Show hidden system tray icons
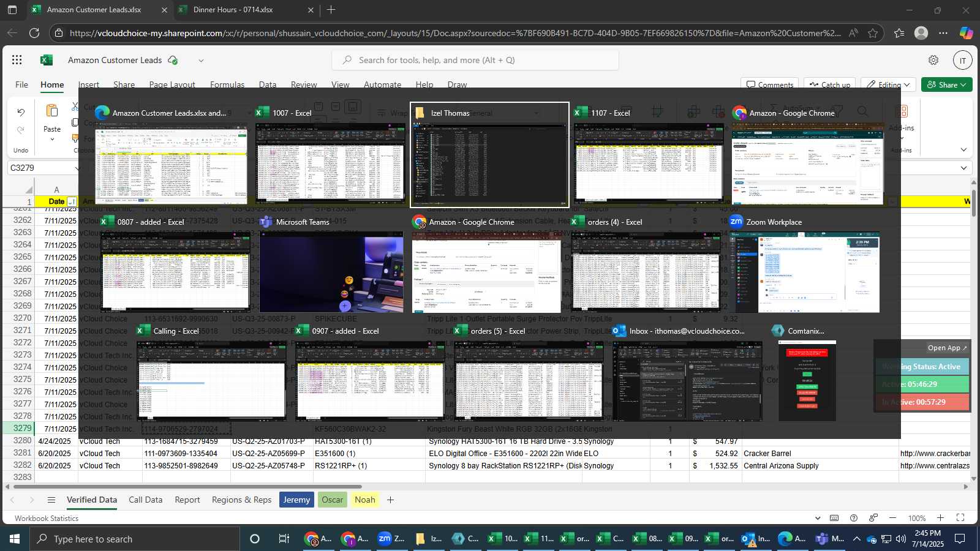This screenshot has height=551, width=980. tap(856, 539)
